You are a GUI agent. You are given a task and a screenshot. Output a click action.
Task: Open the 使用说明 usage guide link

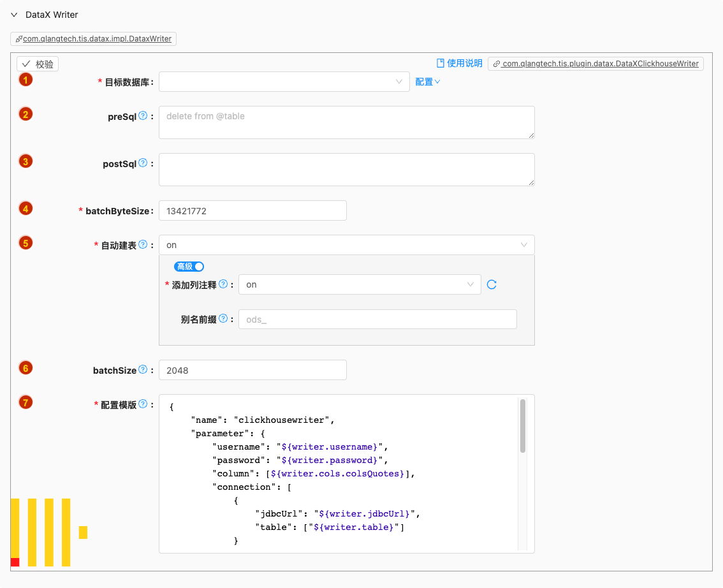click(x=459, y=63)
